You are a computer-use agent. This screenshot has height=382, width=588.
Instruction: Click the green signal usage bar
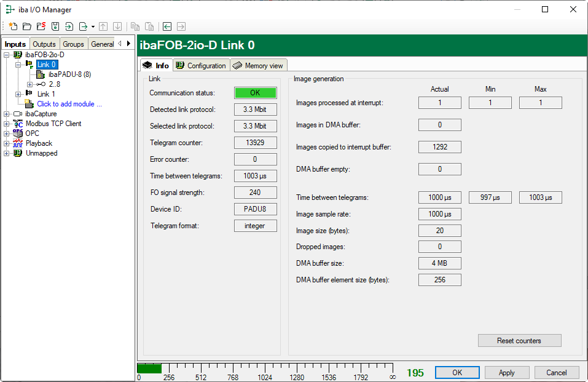pos(149,368)
